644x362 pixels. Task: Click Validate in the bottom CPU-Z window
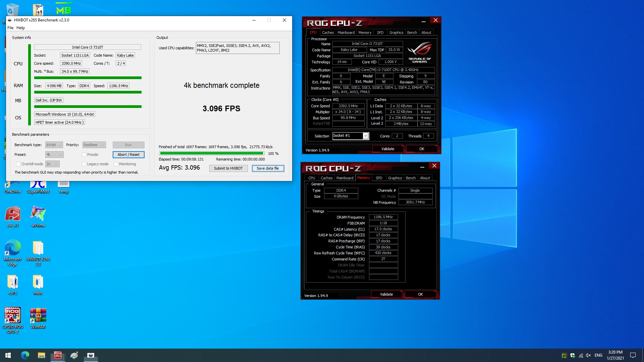386,295
